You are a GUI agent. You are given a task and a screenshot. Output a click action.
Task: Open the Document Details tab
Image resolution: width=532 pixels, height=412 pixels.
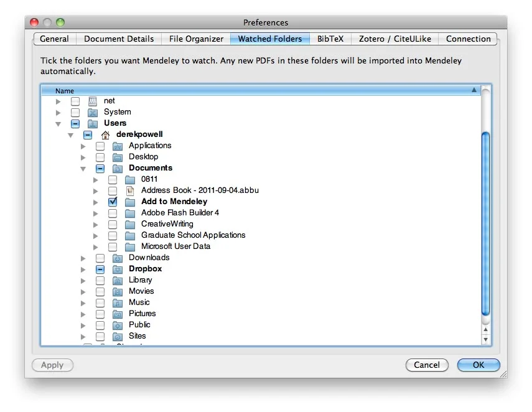click(119, 39)
